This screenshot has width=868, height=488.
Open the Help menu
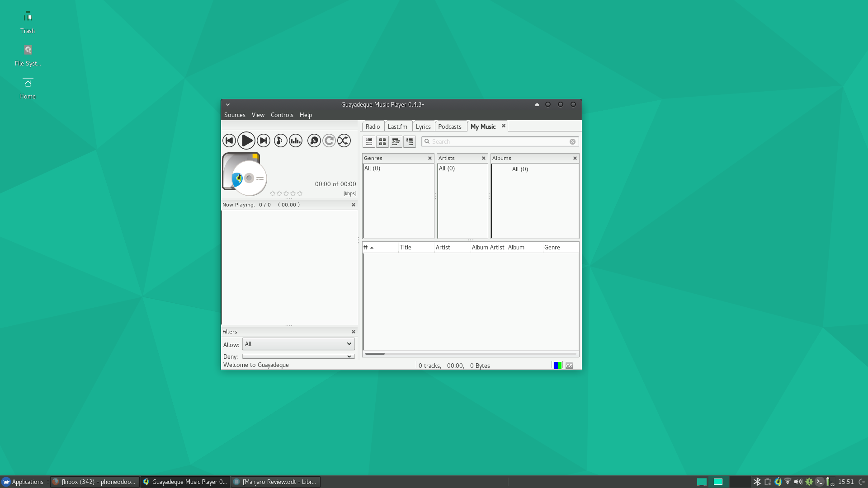306,115
